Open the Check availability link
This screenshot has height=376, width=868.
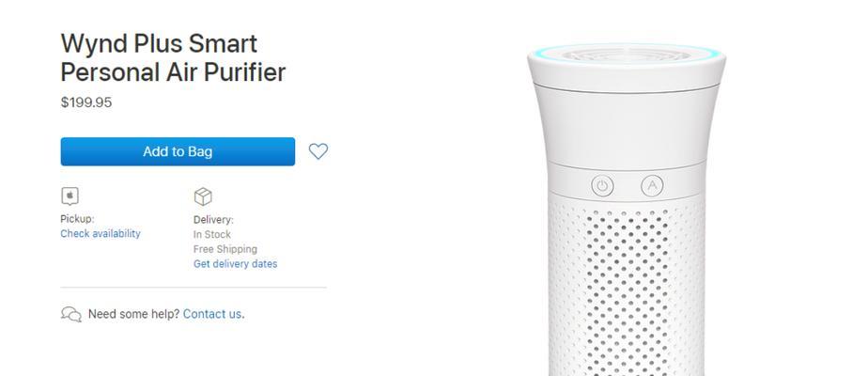coord(101,234)
